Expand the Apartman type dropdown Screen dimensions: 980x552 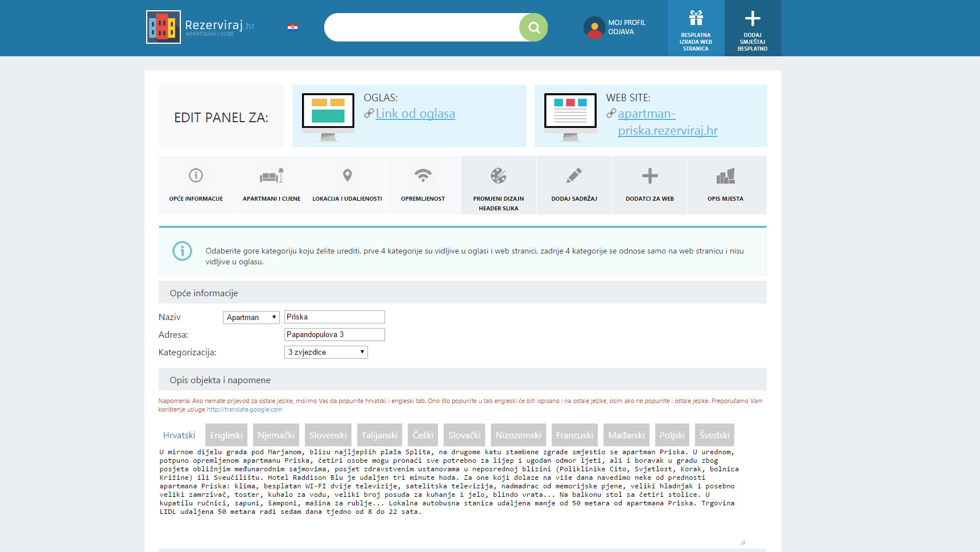pos(251,317)
